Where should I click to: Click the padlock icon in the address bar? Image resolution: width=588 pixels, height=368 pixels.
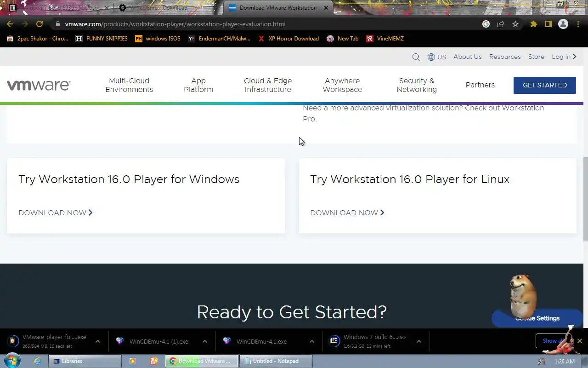57,24
